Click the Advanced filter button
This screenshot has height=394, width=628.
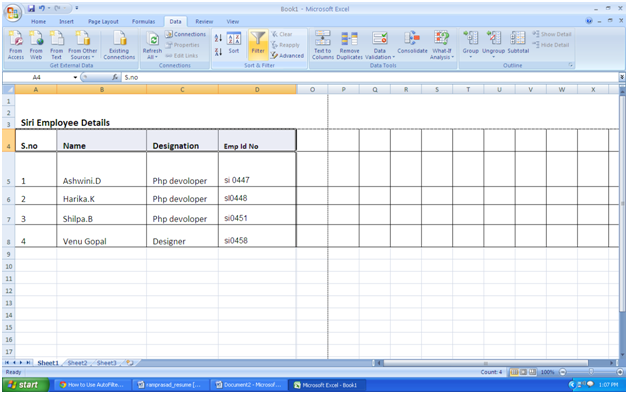coord(288,56)
